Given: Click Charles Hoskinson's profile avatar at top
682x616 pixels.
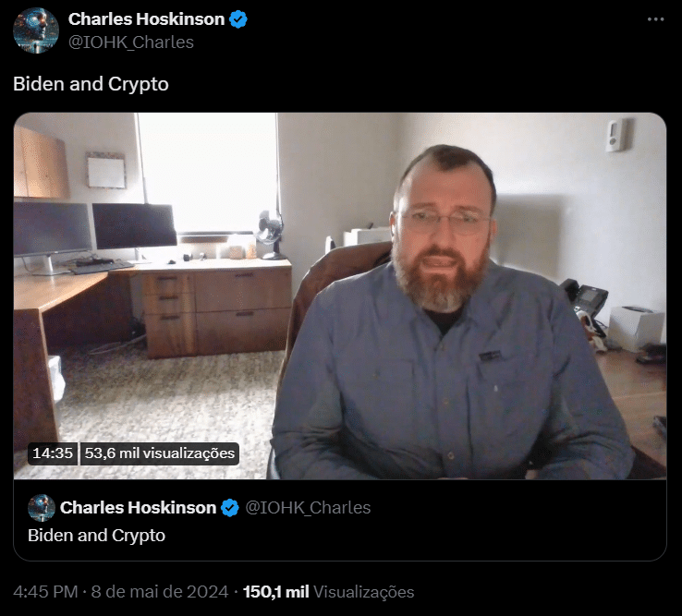Looking at the screenshot, I should (36, 30).
